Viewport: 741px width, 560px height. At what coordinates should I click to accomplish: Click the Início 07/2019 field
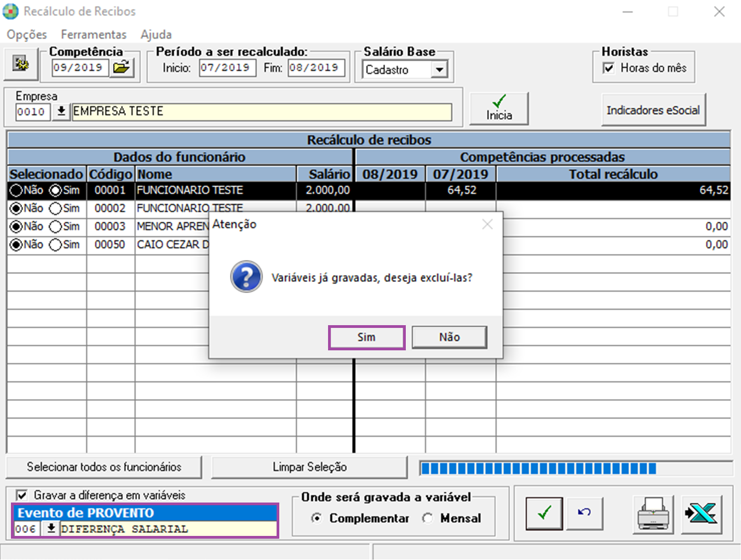227,68
